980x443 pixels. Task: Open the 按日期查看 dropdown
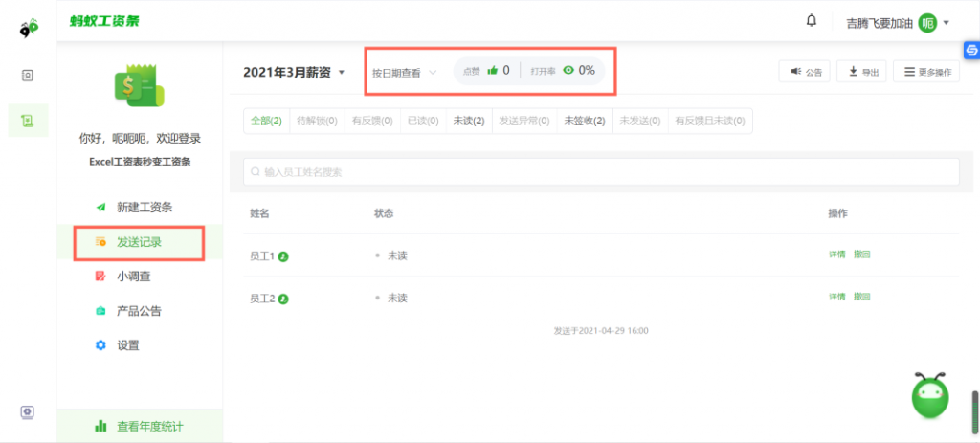404,72
